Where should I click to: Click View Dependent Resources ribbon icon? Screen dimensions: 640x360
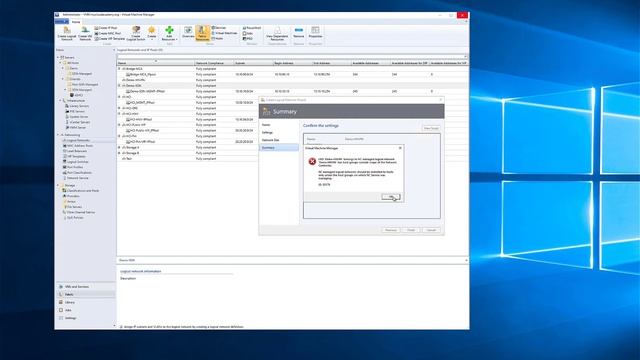(x=277, y=33)
